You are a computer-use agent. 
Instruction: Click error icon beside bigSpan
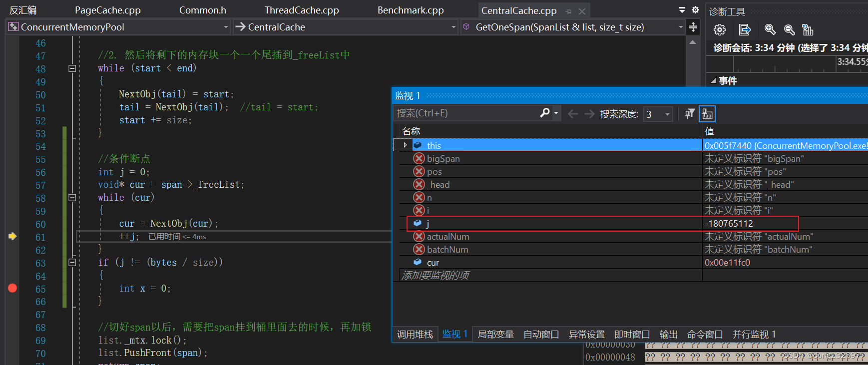pos(419,158)
